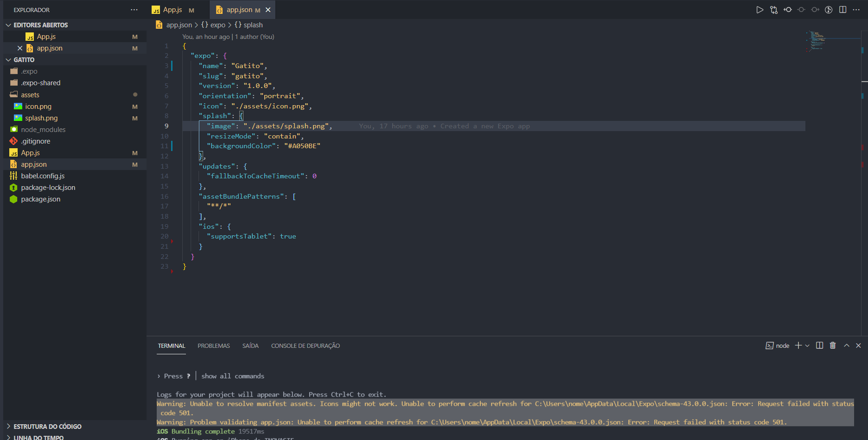Switch to the PROBLEMAS panel tab

pyautogui.click(x=214, y=346)
